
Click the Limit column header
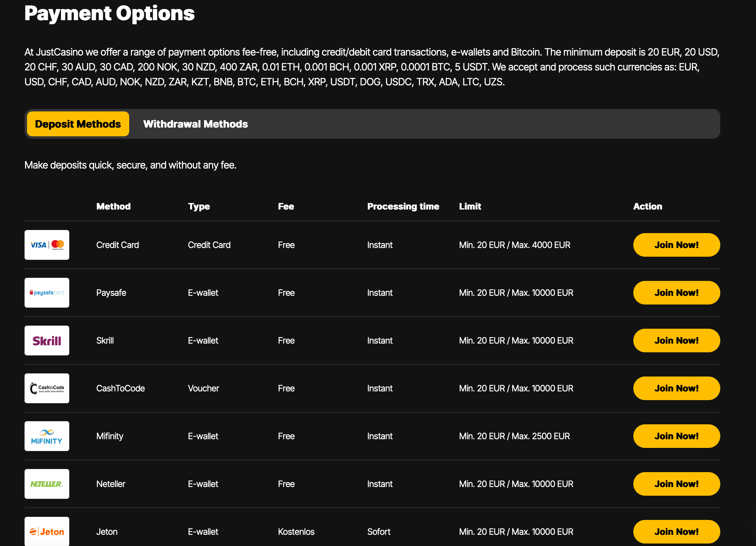(x=470, y=206)
